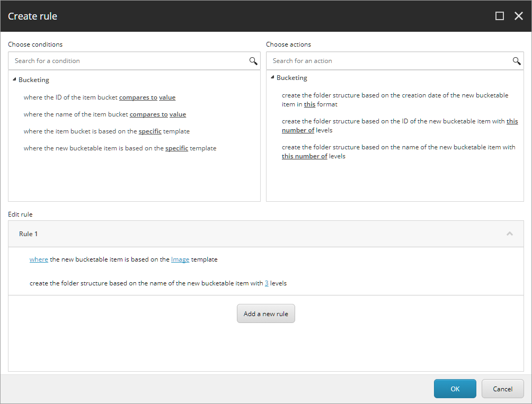532x404 pixels.
Task: Close the Create rule dialog
Action: (519, 16)
